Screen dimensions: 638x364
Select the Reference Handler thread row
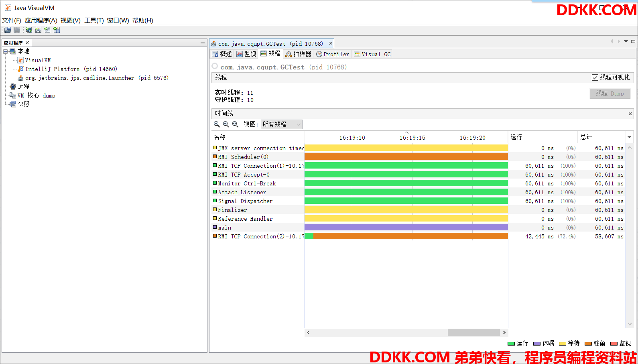point(418,219)
